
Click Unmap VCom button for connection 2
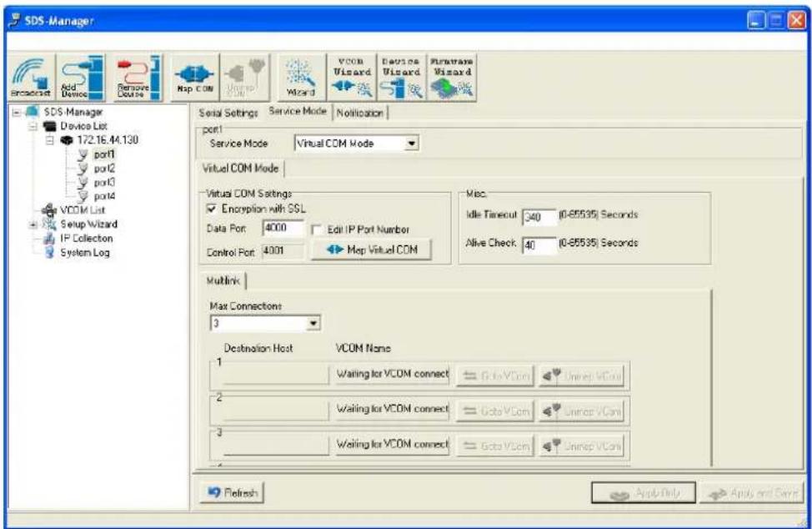point(581,411)
